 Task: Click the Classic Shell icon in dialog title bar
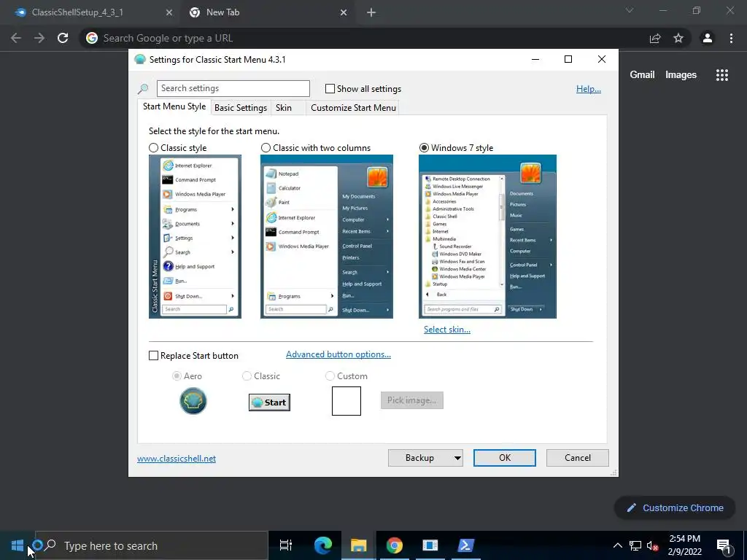click(x=139, y=60)
